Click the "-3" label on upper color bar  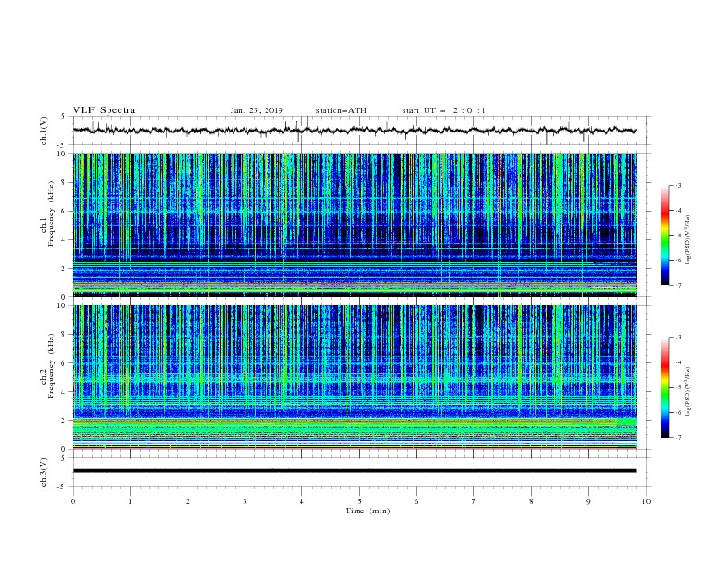tap(677, 185)
